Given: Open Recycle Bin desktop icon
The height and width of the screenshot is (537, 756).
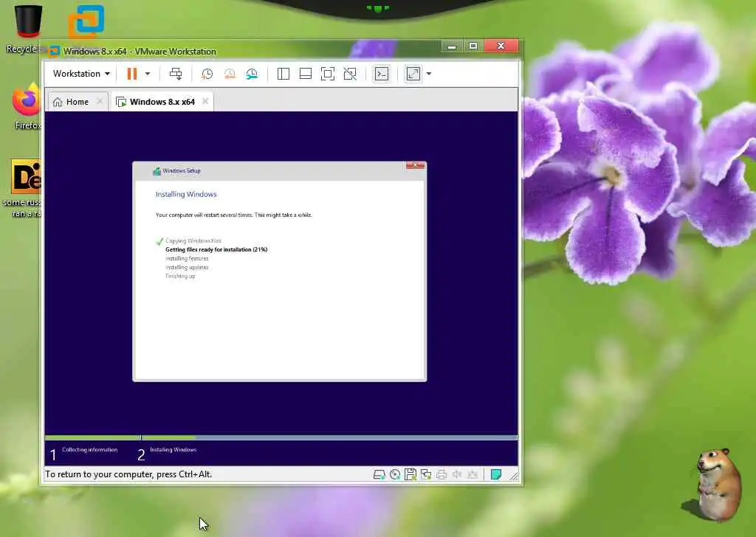Looking at the screenshot, I should [28, 22].
